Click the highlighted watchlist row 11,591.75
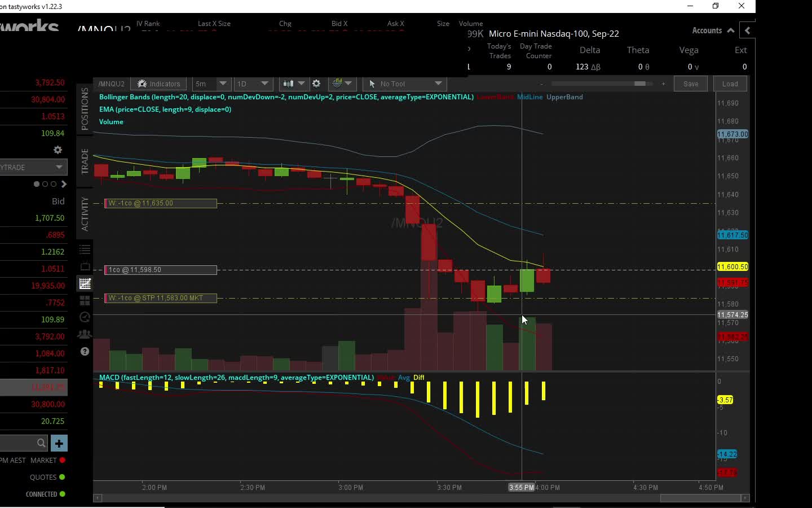812x508 pixels. (33, 387)
